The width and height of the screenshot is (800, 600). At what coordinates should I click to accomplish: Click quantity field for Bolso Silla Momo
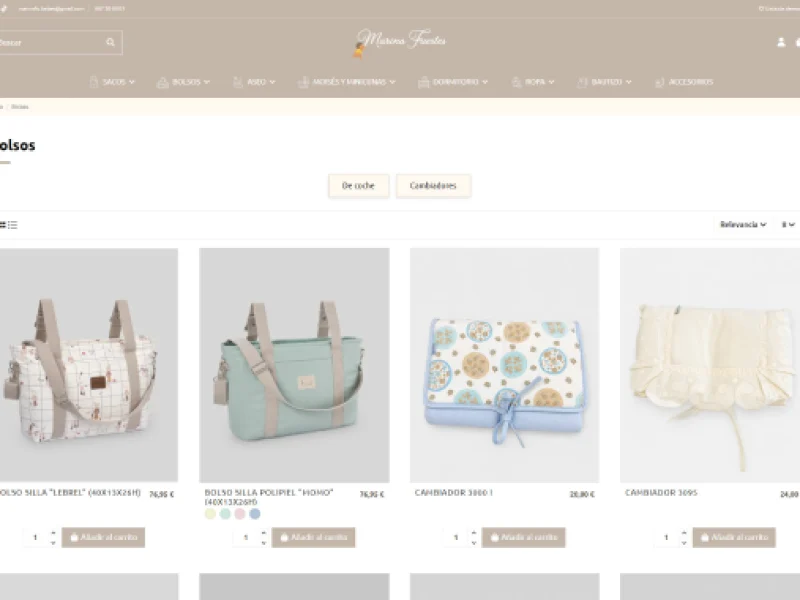(x=246, y=537)
